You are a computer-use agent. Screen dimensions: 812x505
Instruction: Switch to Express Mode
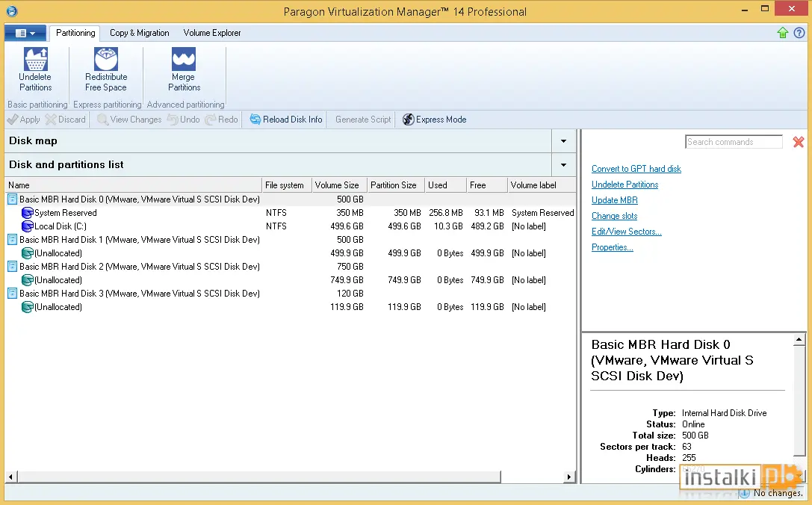coord(435,120)
